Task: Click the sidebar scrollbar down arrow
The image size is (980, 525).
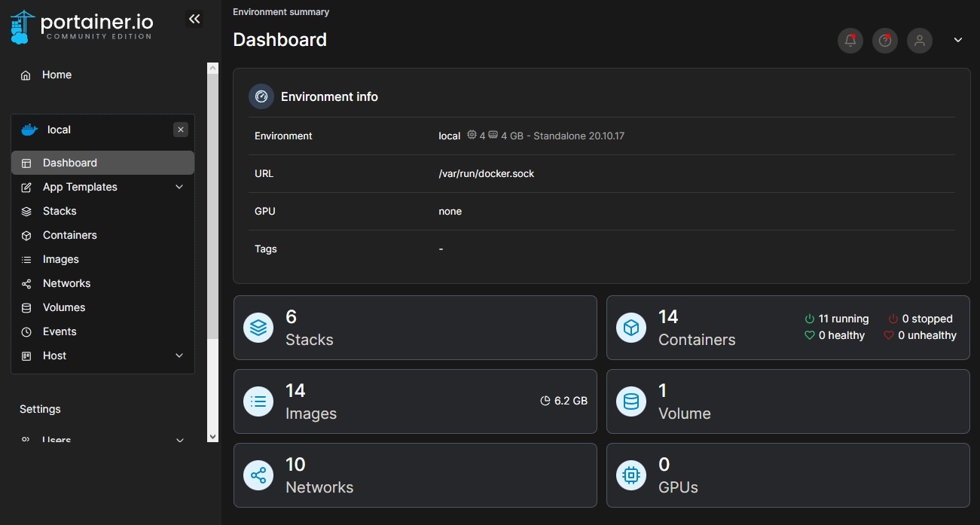Action: point(212,436)
